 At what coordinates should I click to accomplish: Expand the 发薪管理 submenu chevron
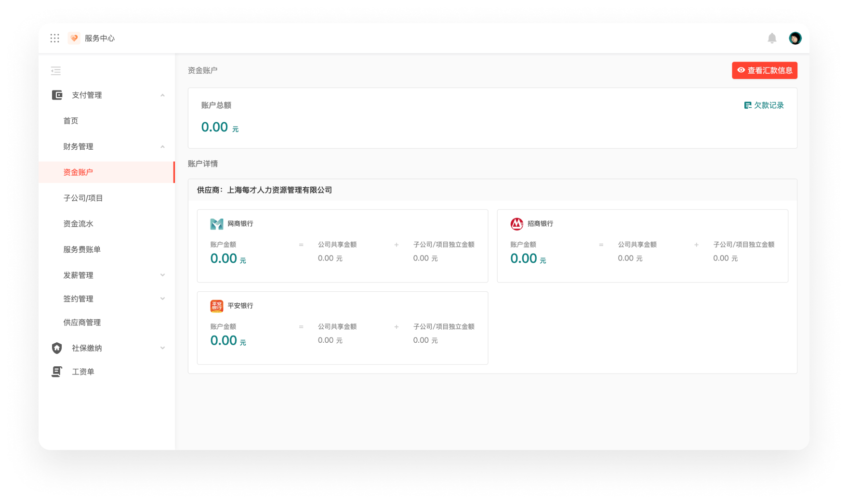click(162, 275)
